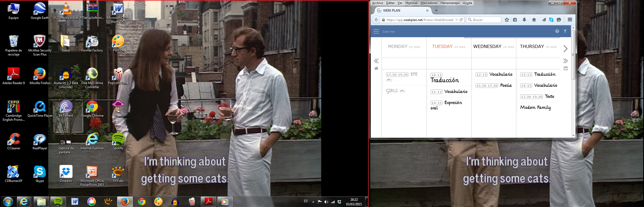Screen dimensions: 644x207
Task: Open Adobe Reader icon in taskbar
Action: [x=209, y=202]
